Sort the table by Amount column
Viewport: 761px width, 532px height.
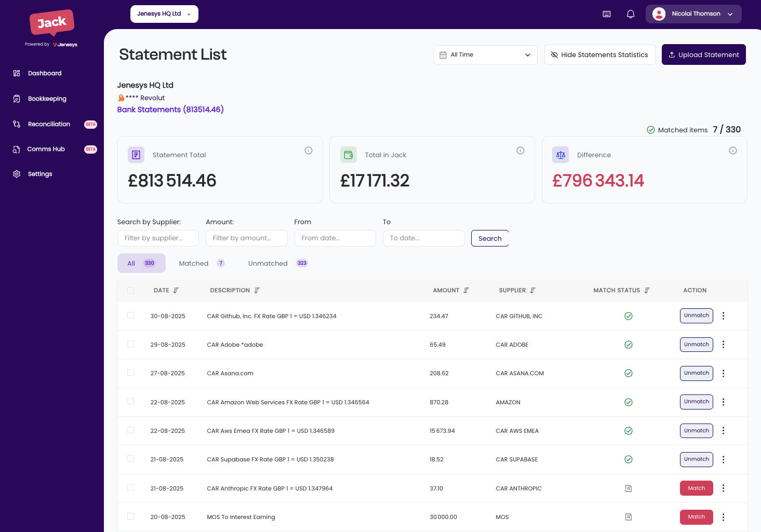466,290
